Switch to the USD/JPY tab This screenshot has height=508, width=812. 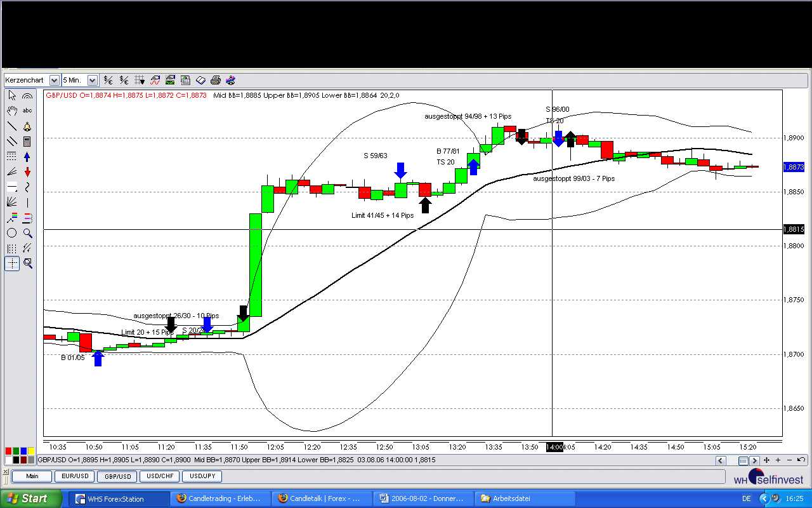point(202,476)
